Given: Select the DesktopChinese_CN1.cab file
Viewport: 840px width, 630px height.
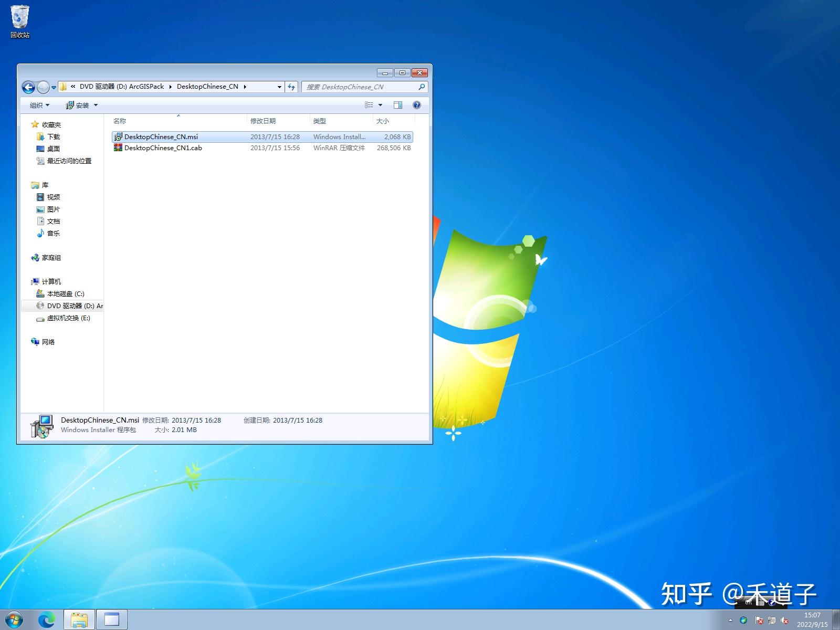Looking at the screenshot, I should click(x=163, y=148).
